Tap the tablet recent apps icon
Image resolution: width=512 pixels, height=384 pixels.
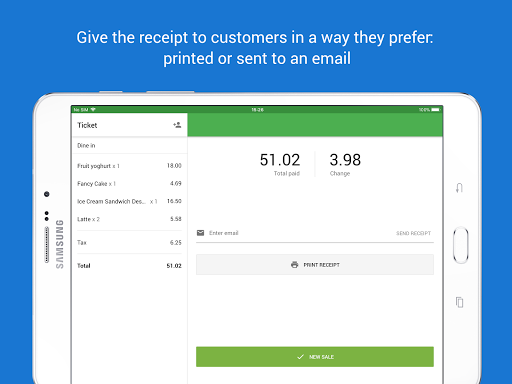[459, 302]
